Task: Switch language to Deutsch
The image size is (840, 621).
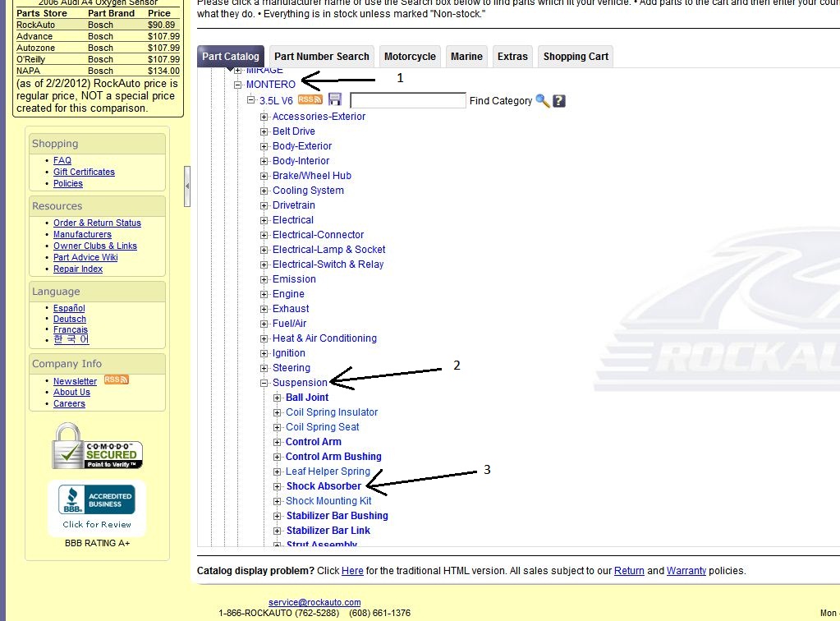Action: pyautogui.click(x=70, y=319)
